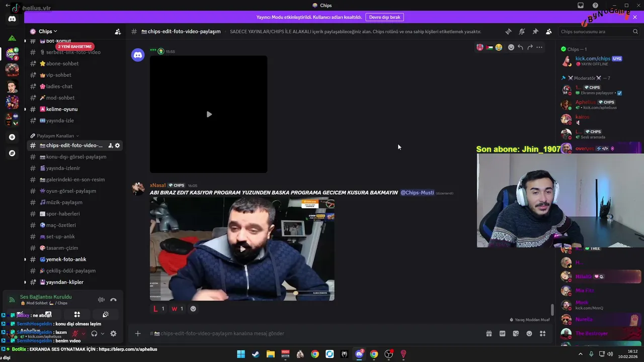Image resolution: width=644 pixels, height=362 pixels.
Task: Open the konu-dışı-görsel-paylaşım channel
Action: coord(73,157)
